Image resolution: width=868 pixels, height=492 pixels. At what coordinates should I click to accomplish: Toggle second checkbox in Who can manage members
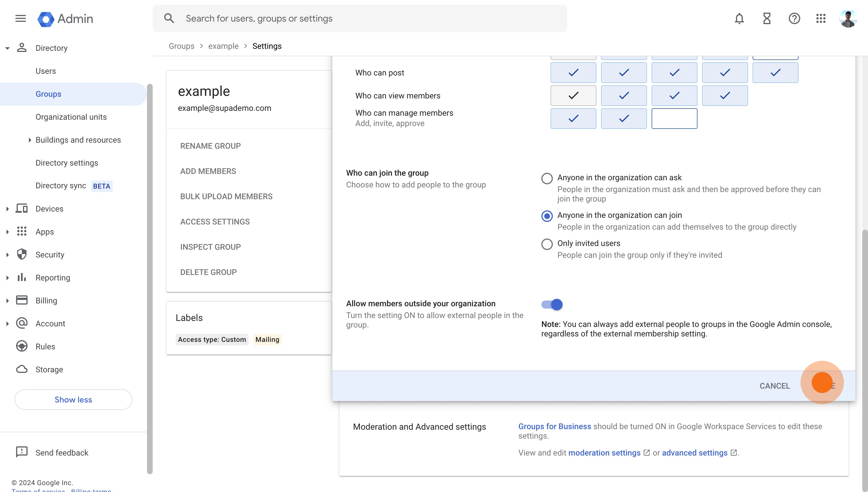pyautogui.click(x=624, y=119)
